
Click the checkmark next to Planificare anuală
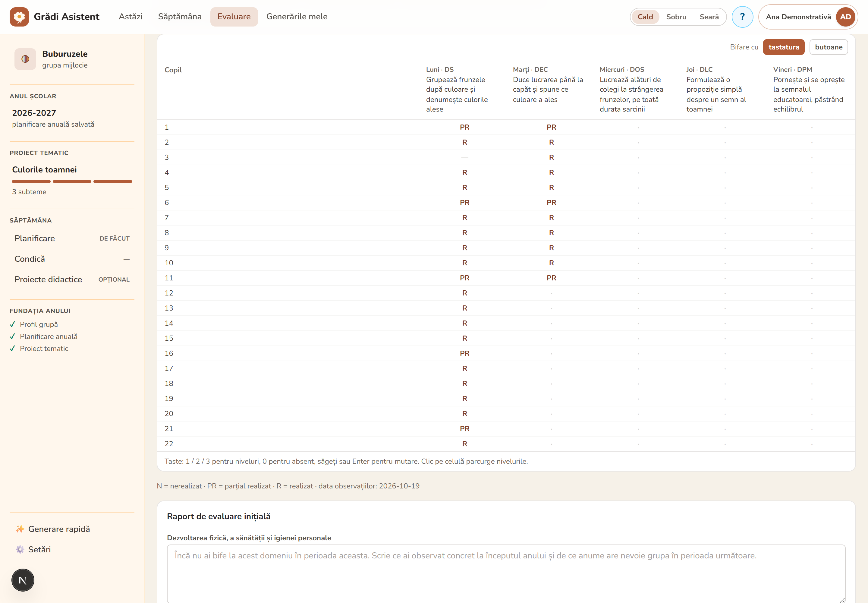12,336
